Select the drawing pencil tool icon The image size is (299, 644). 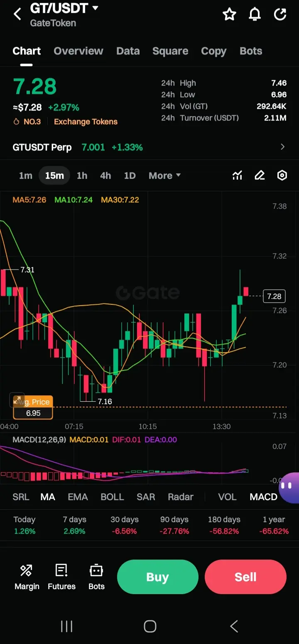coord(260,175)
